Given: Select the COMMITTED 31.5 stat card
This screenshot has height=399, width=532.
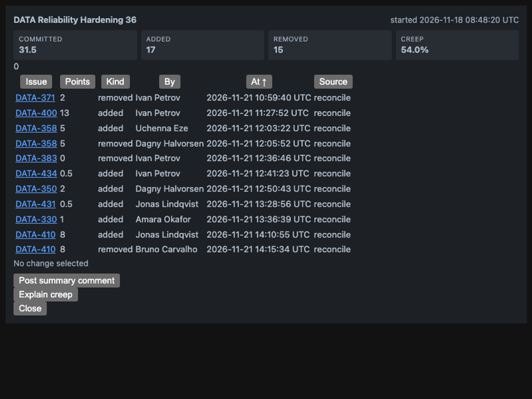Looking at the screenshot, I should click(75, 45).
